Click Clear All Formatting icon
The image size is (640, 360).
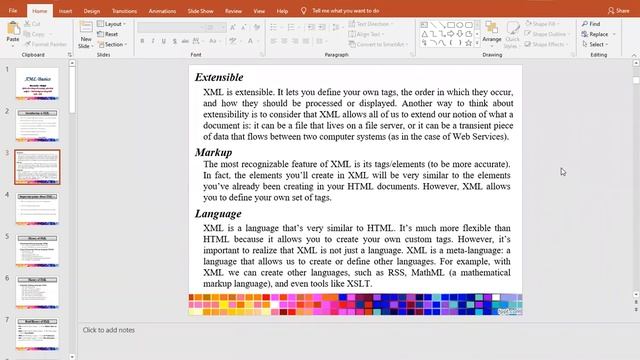point(257,27)
